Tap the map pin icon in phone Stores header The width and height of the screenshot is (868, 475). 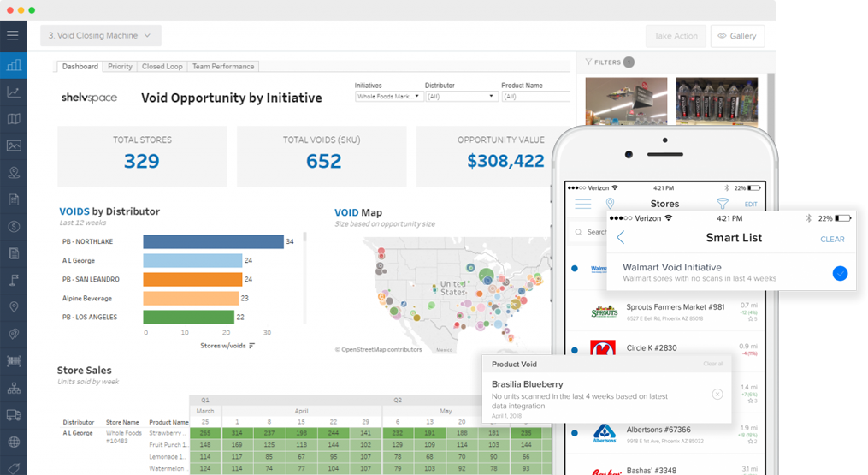coord(610,204)
